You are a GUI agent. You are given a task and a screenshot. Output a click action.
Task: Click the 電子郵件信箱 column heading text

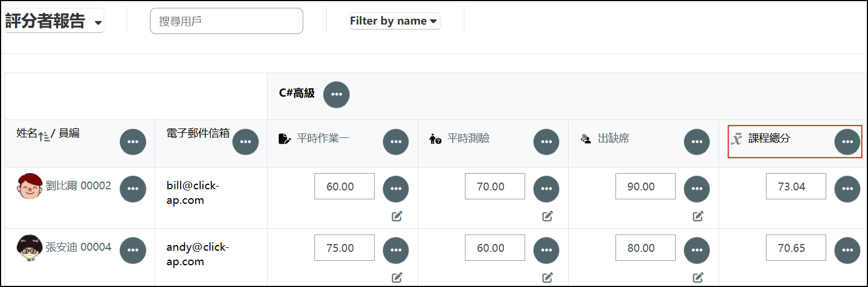[198, 133]
